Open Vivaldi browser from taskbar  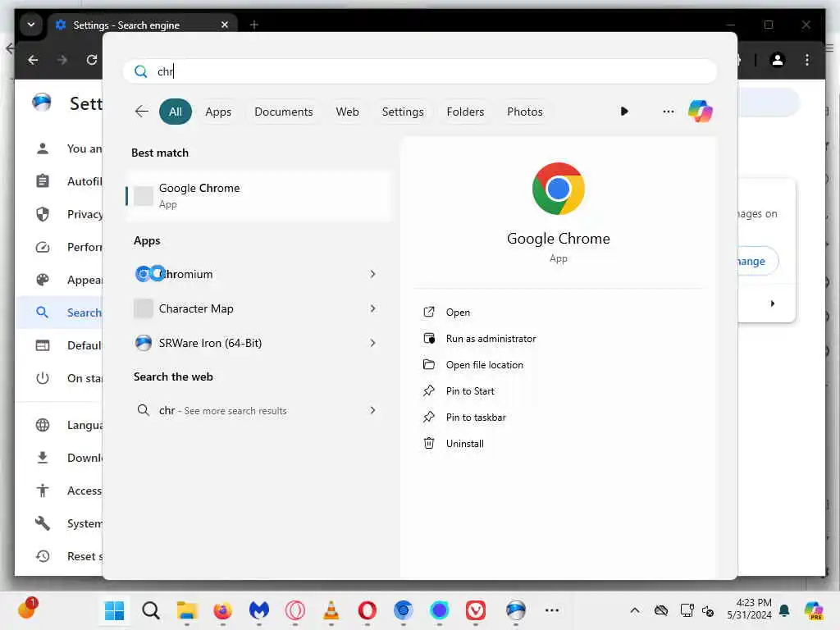(x=475, y=610)
